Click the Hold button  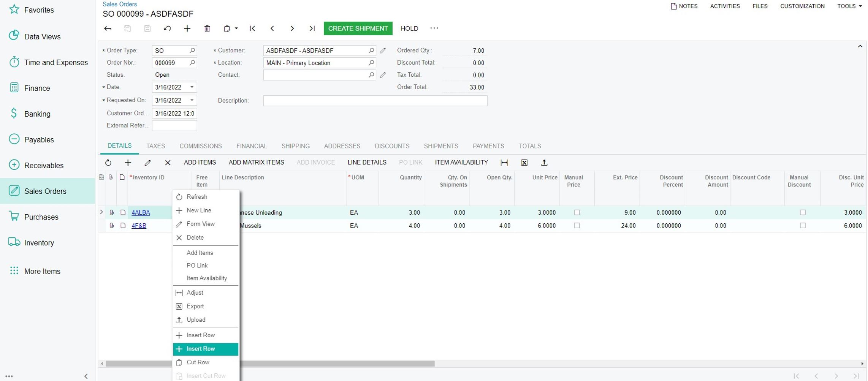click(x=409, y=28)
